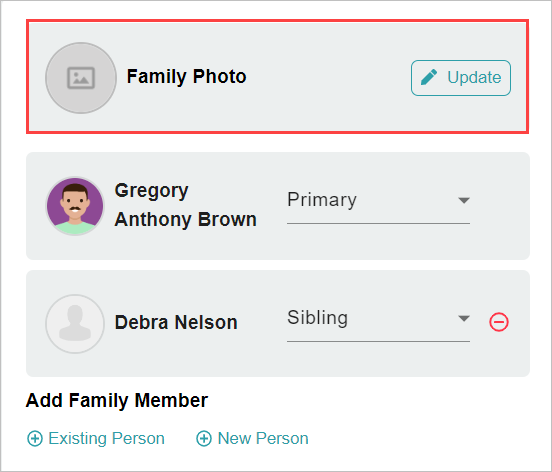This screenshot has height=472, width=552.
Task: Open Gregory Anthony Brown's avatar picture
Action: tap(75, 206)
